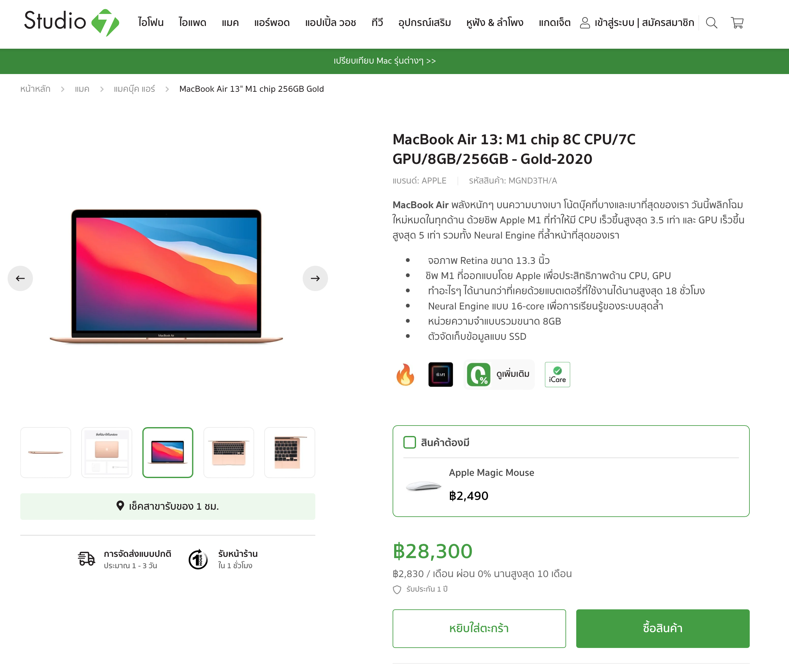This screenshot has height=672, width=789.
Task: Click the Studio 7 logo
Action: pos(72,22)
